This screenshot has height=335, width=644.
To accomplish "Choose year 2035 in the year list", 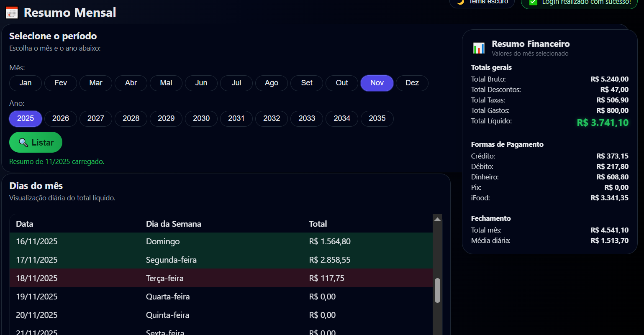I will (377, 118).
